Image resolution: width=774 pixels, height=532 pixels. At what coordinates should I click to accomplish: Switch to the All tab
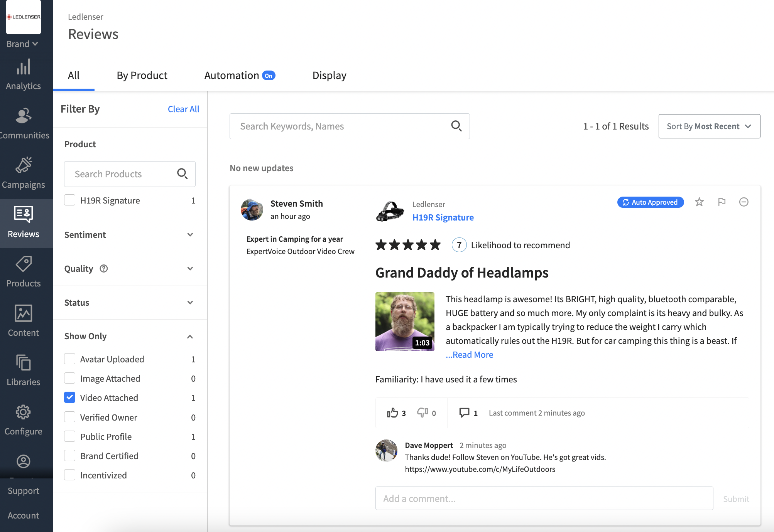tap(74, 76)
